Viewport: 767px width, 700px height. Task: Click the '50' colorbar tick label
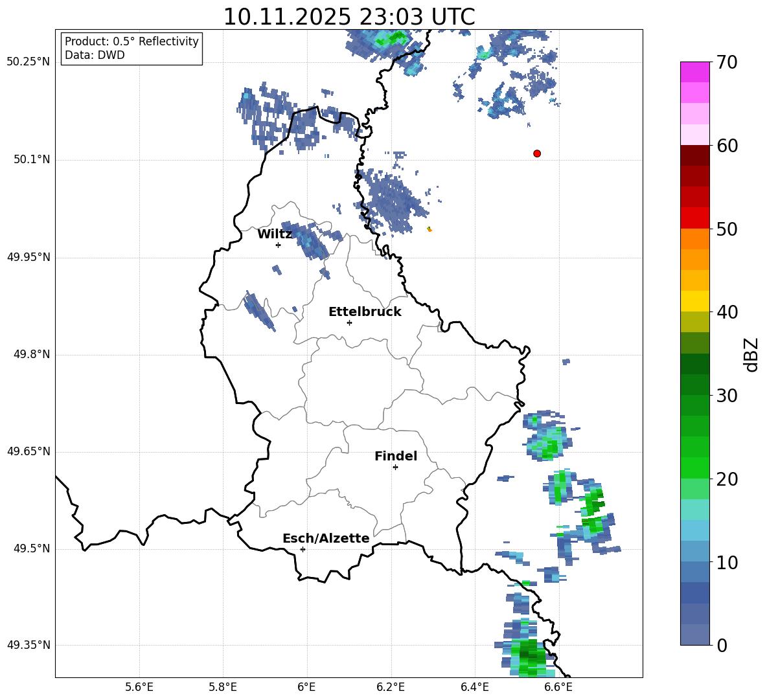point(727,229)
